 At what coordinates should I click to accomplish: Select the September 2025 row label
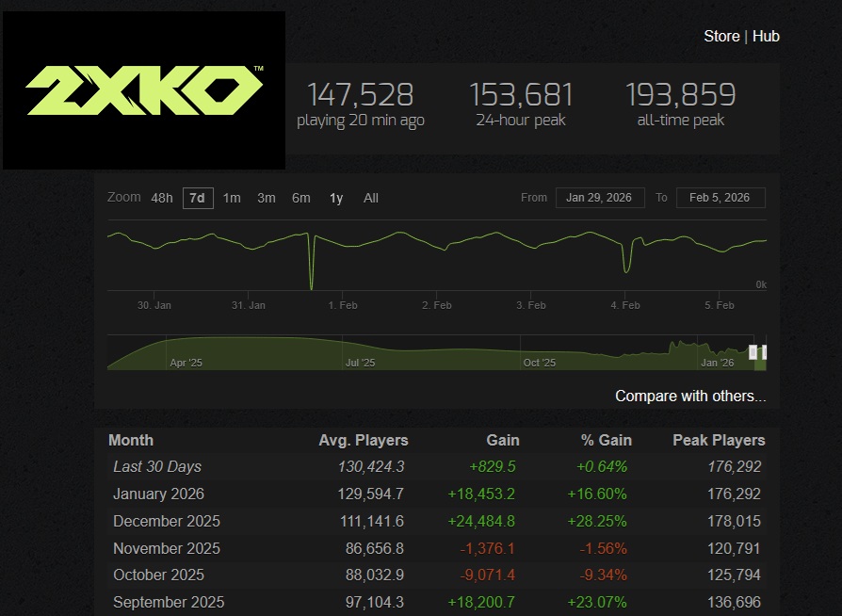169,602
